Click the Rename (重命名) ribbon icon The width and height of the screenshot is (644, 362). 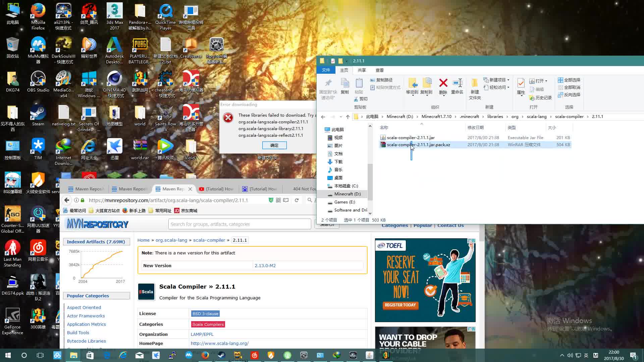(x=457, y=83)
